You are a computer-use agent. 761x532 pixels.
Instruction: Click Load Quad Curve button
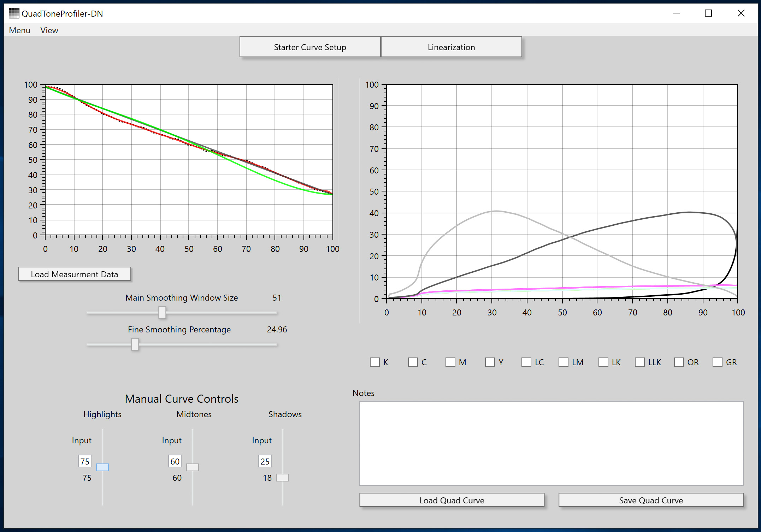click(x=452, y=500)
